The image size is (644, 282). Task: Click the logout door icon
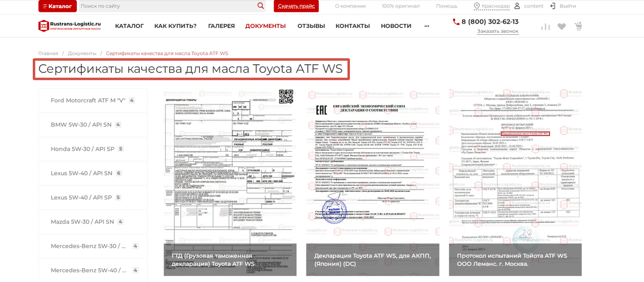[x=553, y=6]
